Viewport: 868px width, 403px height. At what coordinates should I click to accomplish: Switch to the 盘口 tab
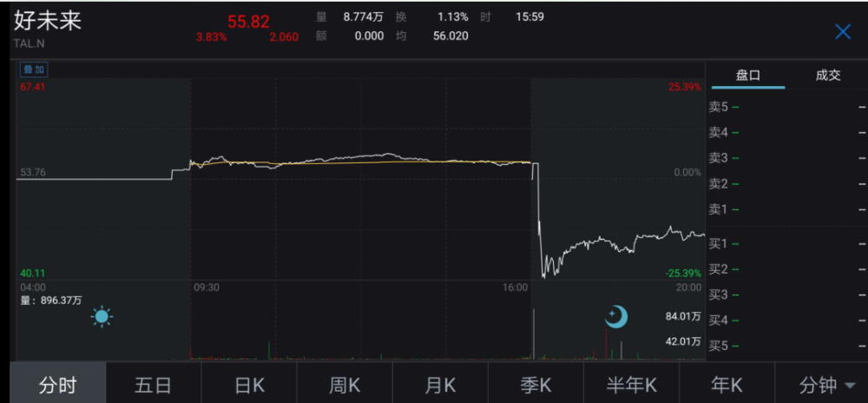(748, 76)
